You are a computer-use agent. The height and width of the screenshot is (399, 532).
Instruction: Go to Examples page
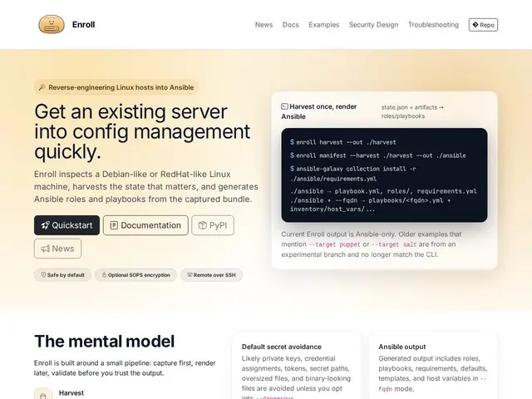coord(323,25)
